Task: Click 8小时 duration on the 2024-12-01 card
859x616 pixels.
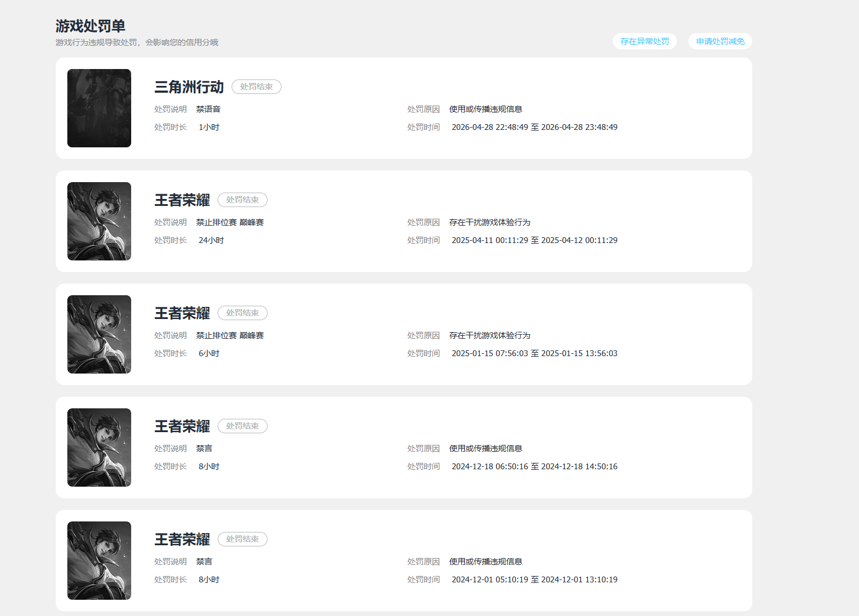Action: coord(209,579)
